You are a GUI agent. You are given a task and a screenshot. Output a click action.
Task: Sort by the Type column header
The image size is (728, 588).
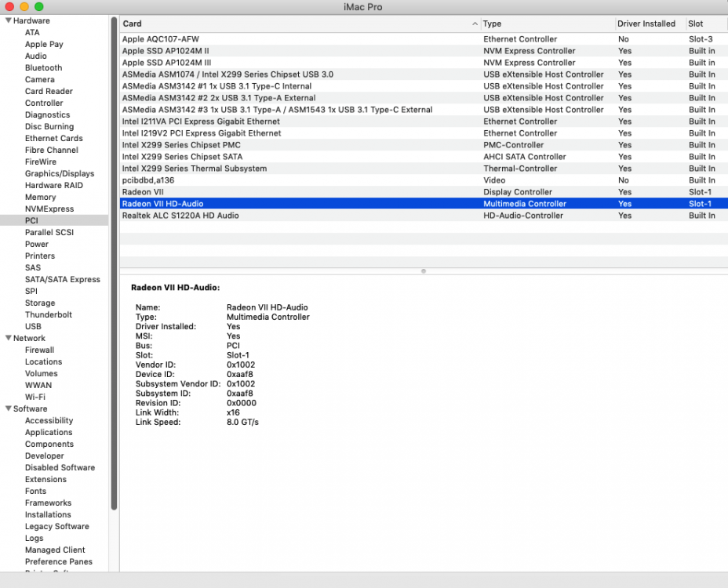[x=492, y=24]
